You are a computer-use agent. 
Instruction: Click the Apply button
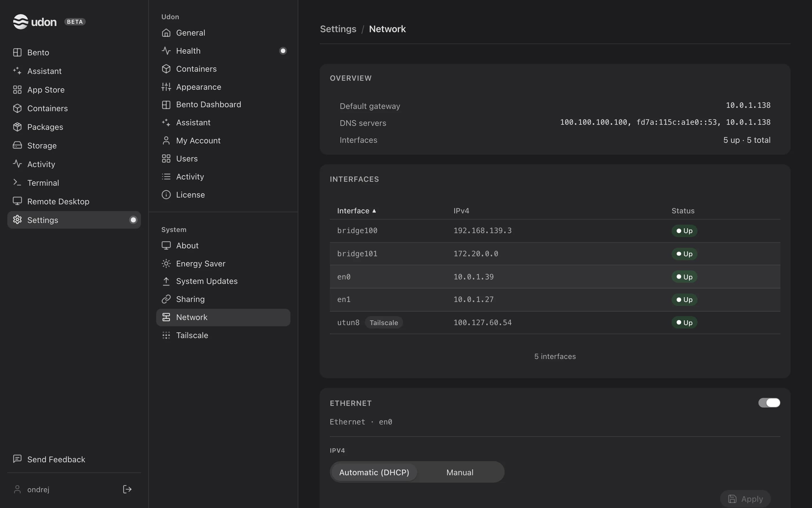point(745,499)
